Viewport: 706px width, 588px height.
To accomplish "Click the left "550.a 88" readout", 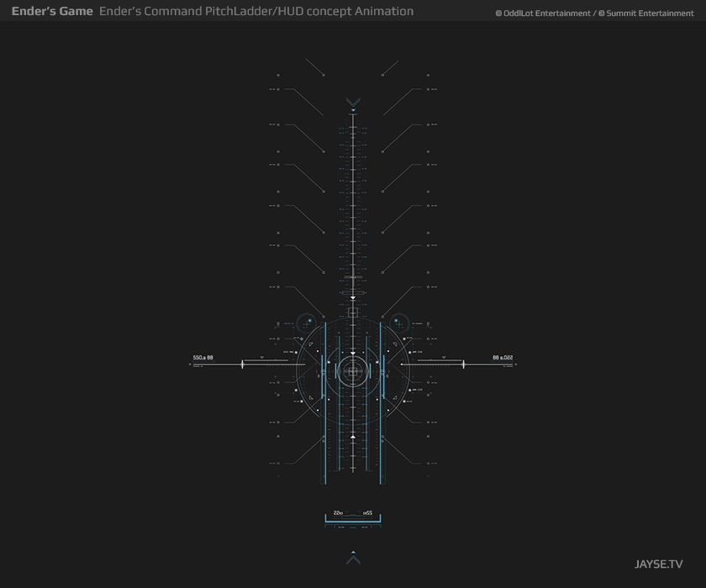I will point(203,358).
